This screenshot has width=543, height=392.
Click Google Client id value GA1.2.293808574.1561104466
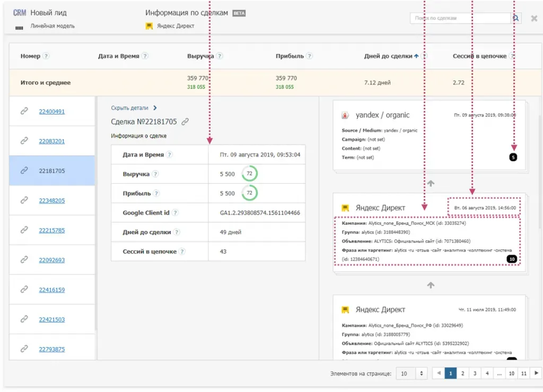[x=260, y=213]
